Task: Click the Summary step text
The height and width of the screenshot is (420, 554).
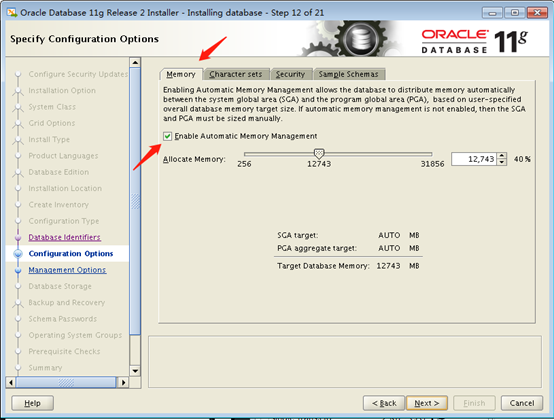Action: (45, 368)
